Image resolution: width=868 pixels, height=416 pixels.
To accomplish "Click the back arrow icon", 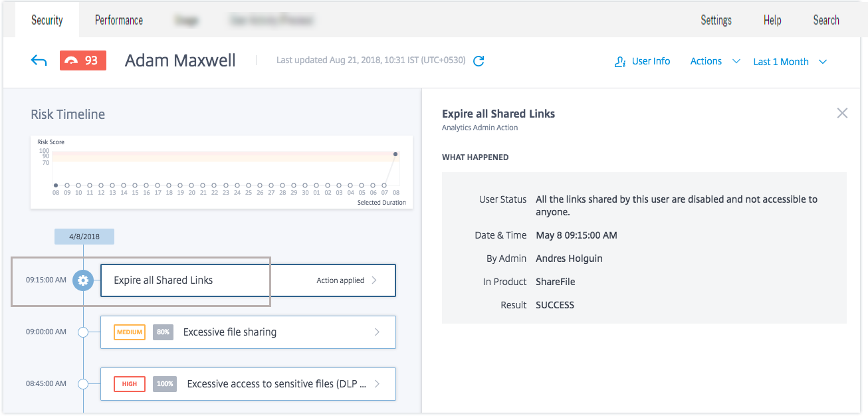I will (x=39, y=61).
